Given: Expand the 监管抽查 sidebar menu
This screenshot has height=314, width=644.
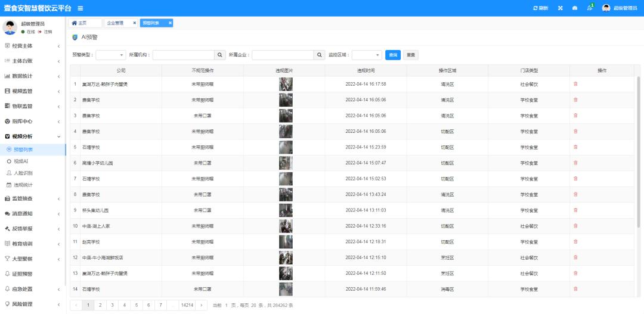Looking at the screenshot, I should [33, 198].
